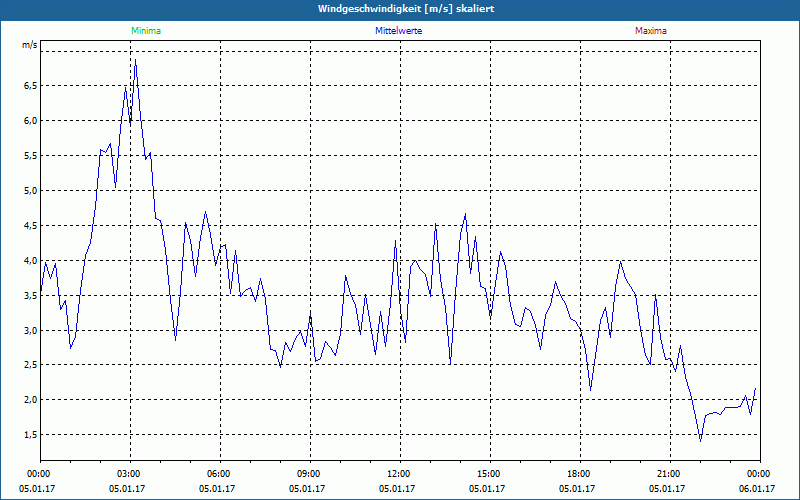Click the 12:00 time axis label
The image size is (800, 500).
(400, 474)
